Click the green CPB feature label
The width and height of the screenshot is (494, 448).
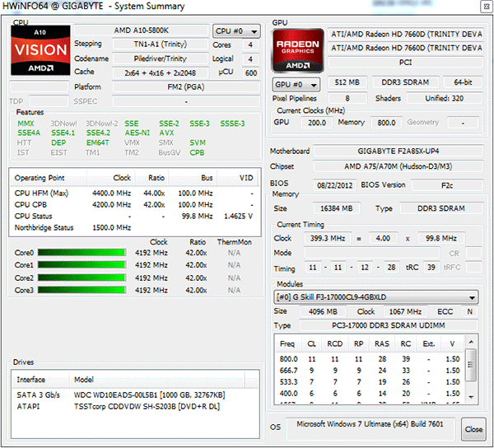click(197, 152)
